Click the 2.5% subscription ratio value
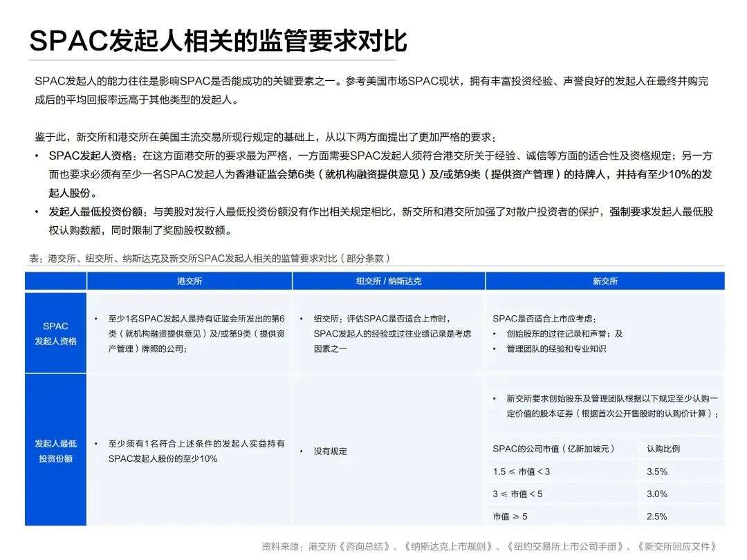The height and width of the screenshot is (560, 747). click(x=657, y=516)
